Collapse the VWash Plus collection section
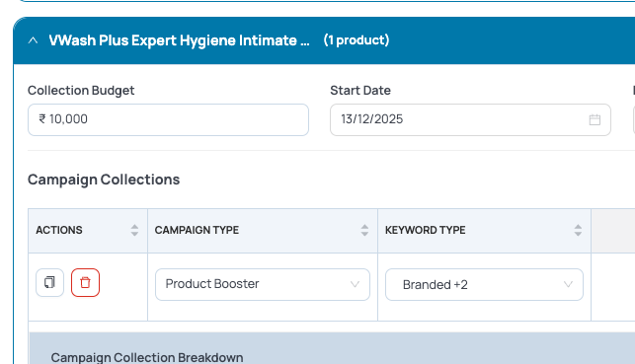 pyautogui.click(x=34, y=40)
